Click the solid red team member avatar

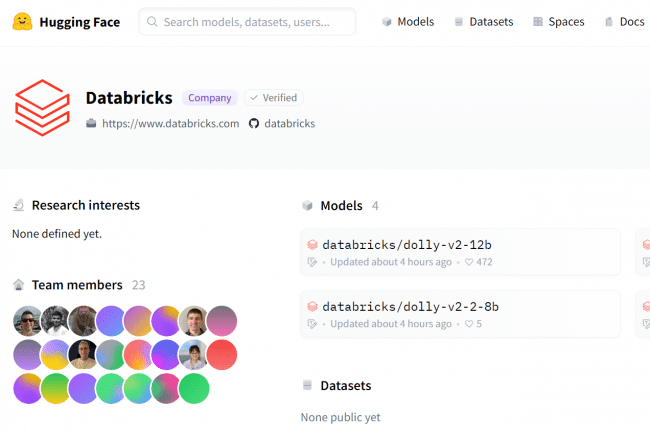[x=221, y=354]
